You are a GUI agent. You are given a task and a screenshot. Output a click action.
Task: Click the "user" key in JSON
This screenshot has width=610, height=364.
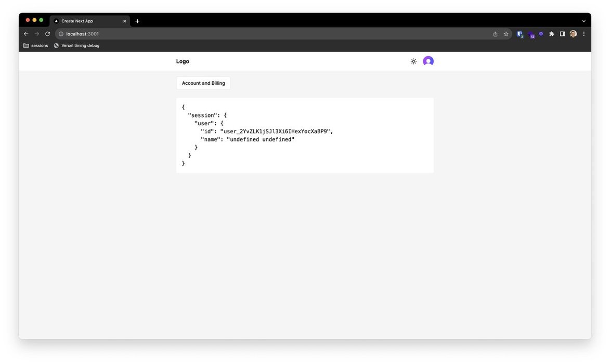point(204,123)
